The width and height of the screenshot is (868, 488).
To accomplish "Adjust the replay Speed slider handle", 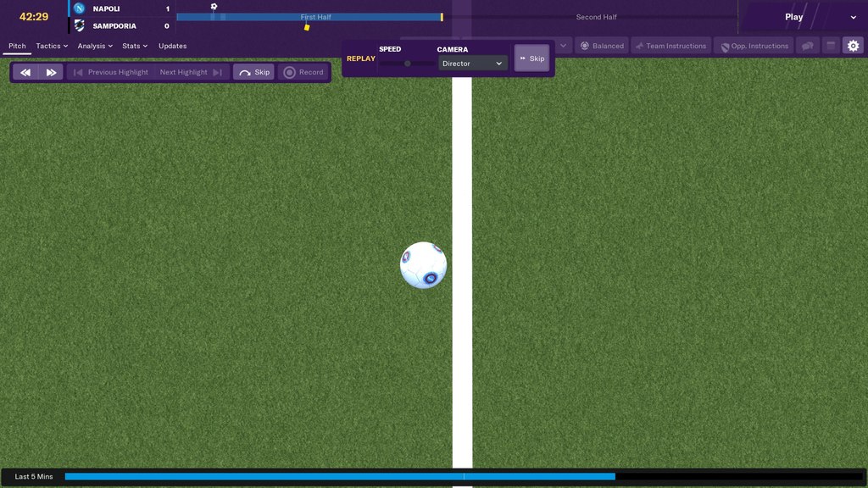I will [408, 64].
